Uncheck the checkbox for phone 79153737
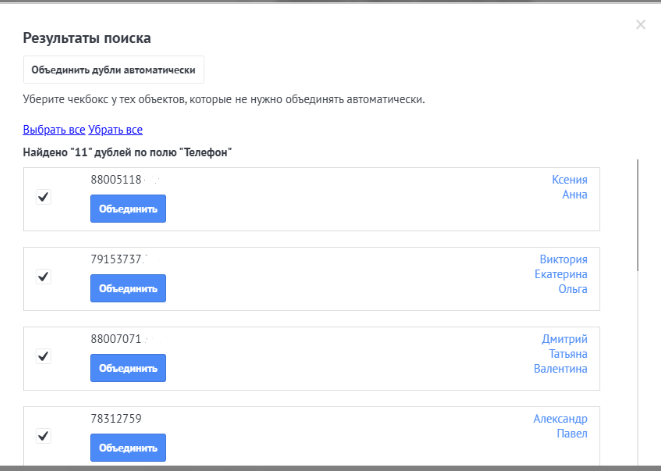 (x=43, y=276)
